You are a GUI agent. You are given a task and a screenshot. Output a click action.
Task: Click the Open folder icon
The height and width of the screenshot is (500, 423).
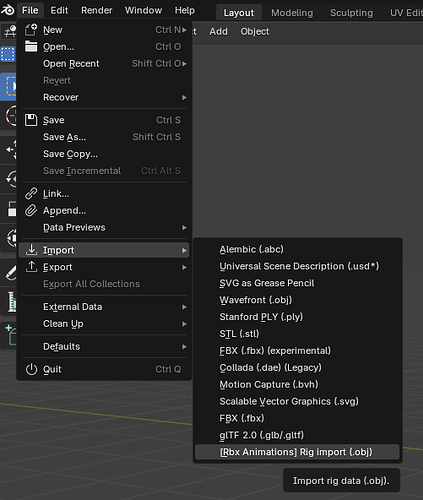pos(31,47)
